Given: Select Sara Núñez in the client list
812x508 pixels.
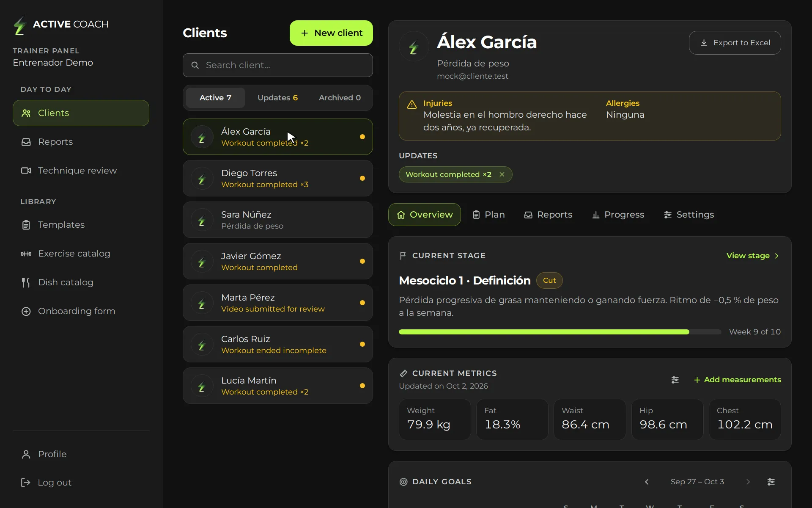Looking at the screenshot, I should [278, 220].
